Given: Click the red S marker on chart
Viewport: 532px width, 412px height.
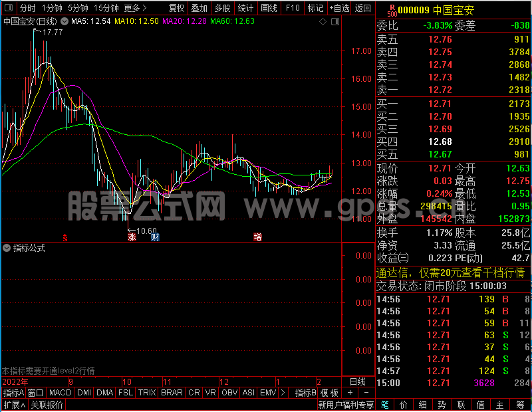Looking at the screenshot, I should 65,238.
